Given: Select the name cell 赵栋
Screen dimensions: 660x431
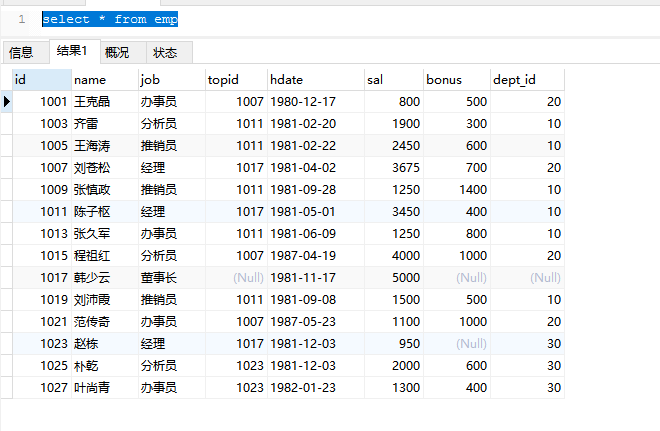Looking at the screenshot, I should pyautogui.click(x=105, y=343).
